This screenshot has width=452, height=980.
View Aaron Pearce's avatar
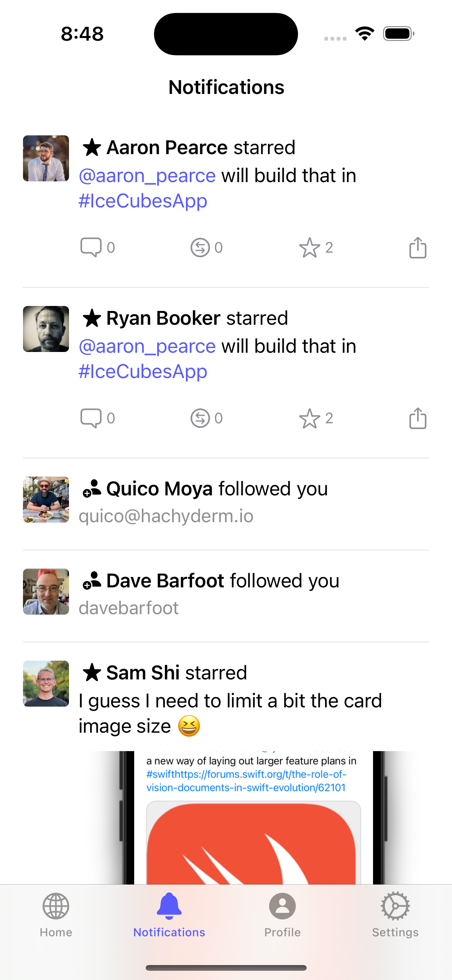pyautogui.click(x=46, y=158)
